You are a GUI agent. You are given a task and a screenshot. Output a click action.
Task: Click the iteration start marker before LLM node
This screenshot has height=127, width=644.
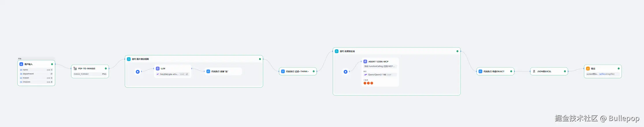(138, 72)
